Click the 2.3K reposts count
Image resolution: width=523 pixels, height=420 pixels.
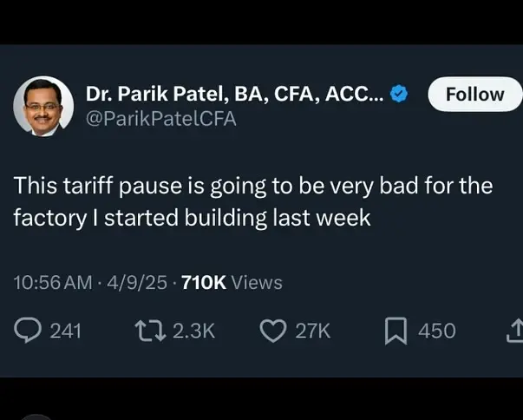(x=193, y=331)
